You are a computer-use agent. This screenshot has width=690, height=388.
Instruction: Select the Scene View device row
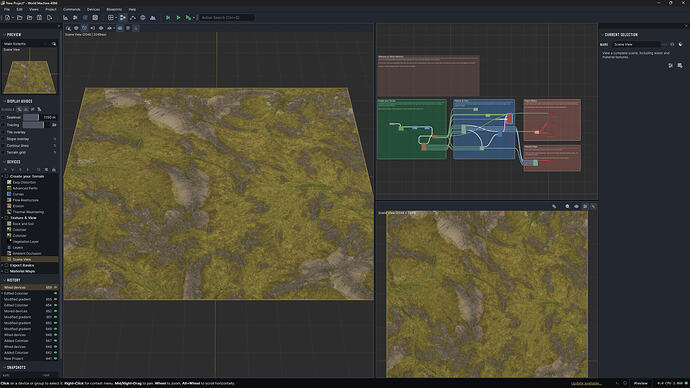[x=29, y=260]
